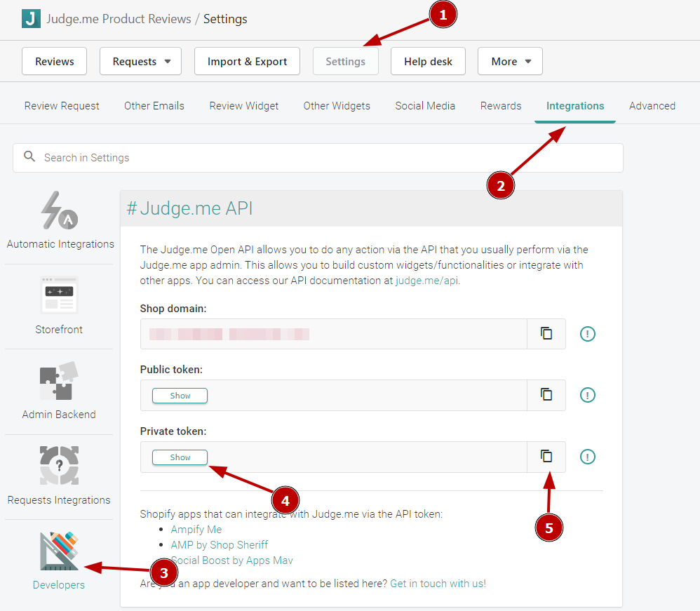Reveal the Public token with Show

[x=180, y=396]
